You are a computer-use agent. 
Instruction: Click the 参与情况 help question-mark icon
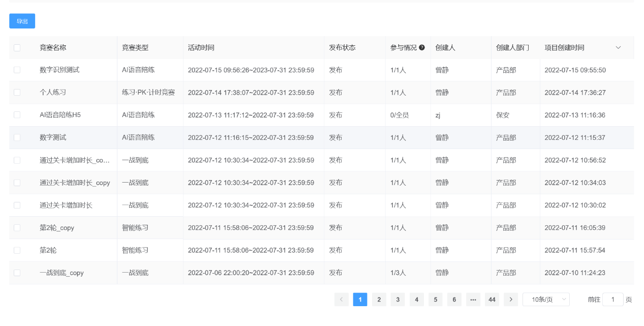point(422,48)
